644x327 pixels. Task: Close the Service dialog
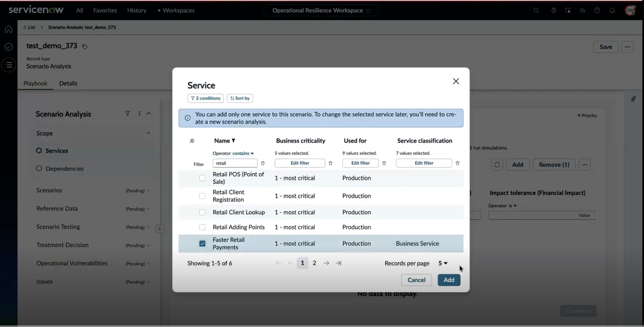456,81
